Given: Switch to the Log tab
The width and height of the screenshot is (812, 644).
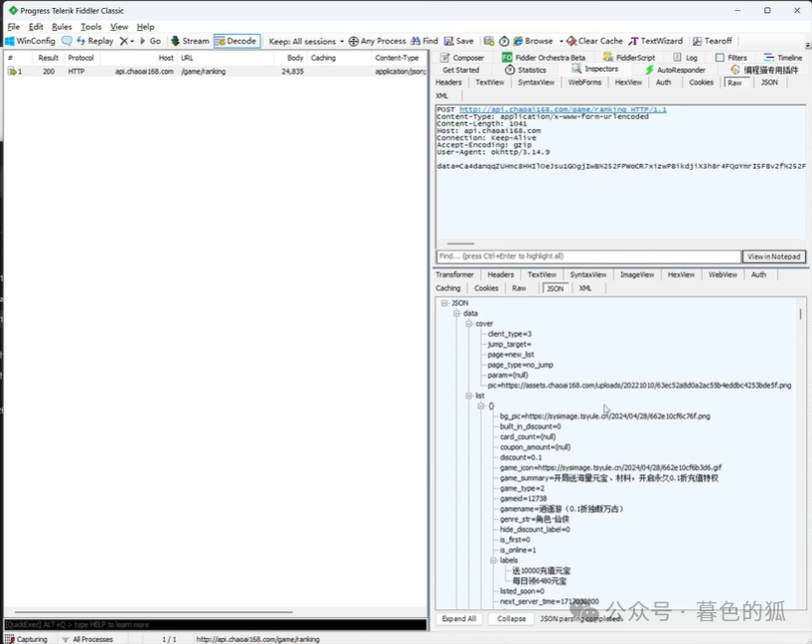Looking at the screenshot, I should coord(685,58).
